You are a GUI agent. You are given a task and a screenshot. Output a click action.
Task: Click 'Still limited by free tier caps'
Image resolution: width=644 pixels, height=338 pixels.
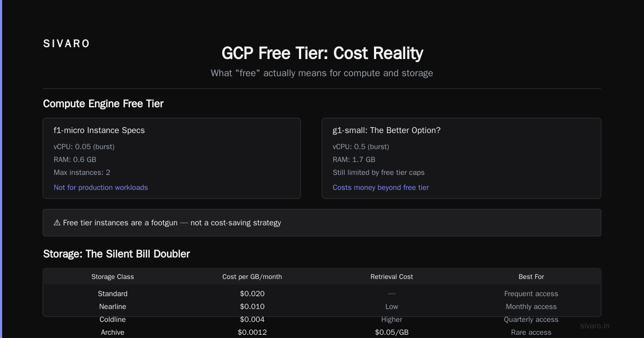coord(379,173)
